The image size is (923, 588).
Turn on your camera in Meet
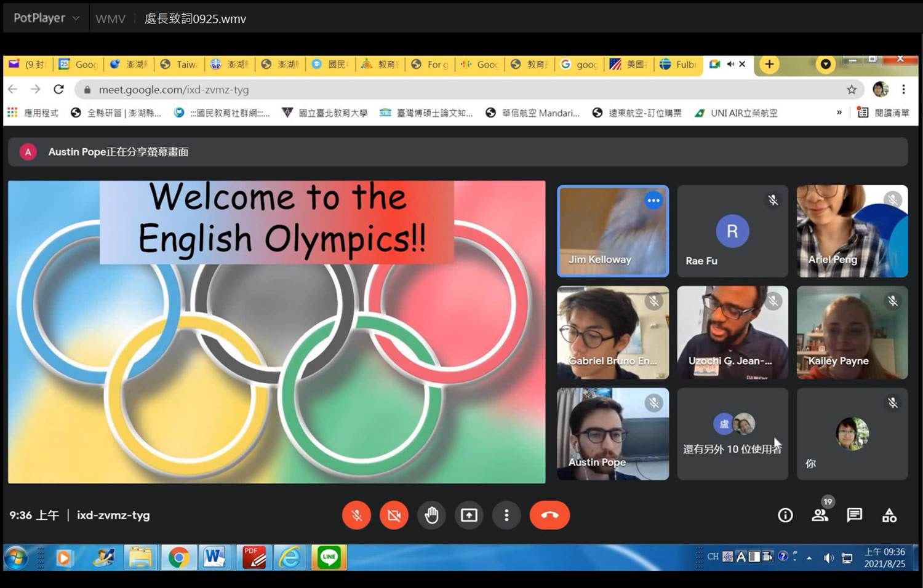point(394,515)
